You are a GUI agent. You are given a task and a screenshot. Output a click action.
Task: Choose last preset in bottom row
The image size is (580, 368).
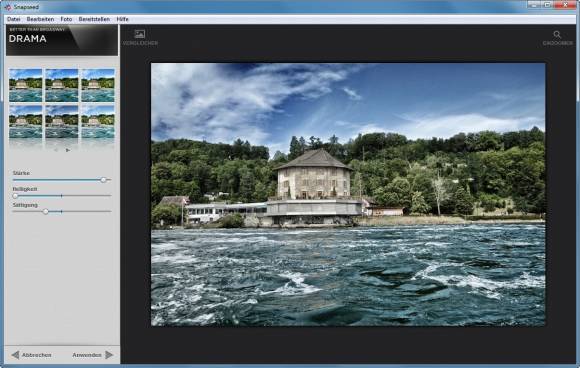pos(98,122)
